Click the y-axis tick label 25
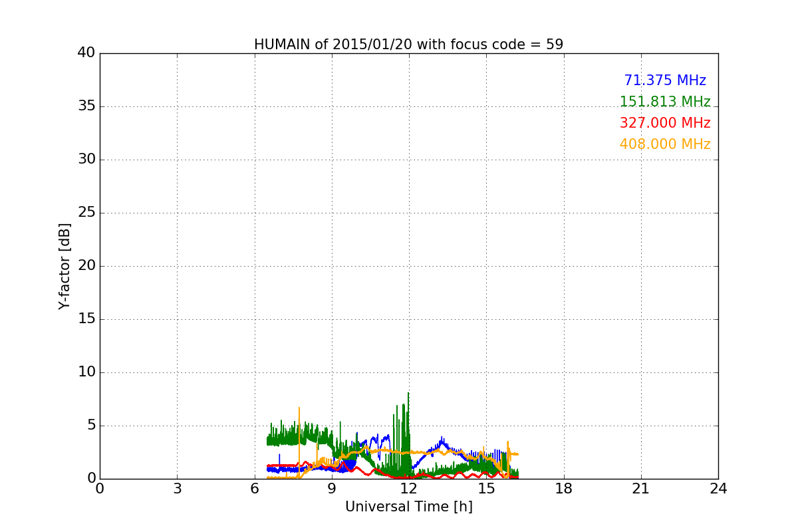 (x=86, y=213)
